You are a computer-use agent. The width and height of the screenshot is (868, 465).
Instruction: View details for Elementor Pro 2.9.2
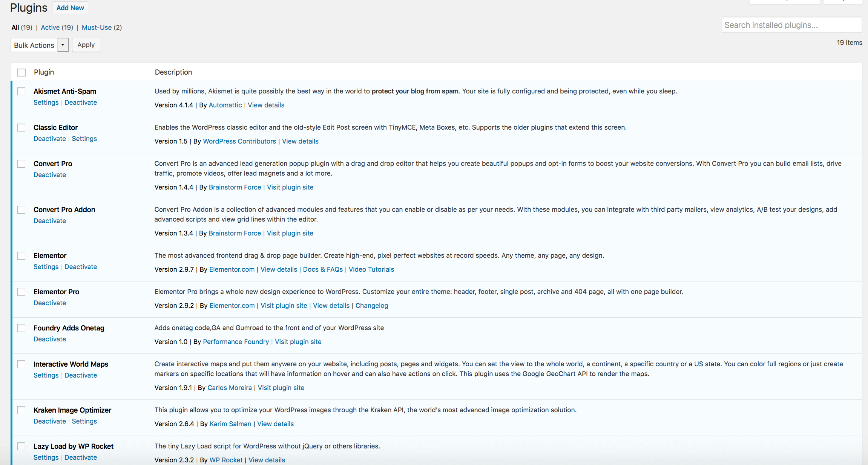[331, 306]
